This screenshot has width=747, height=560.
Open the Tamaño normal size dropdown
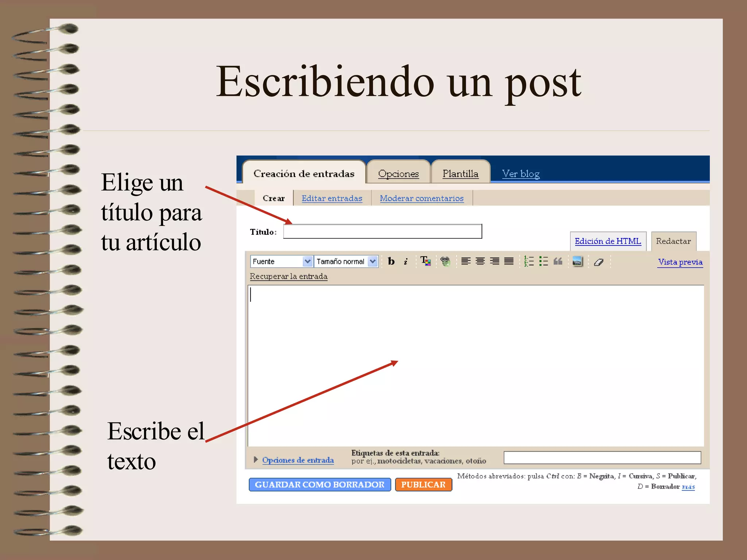pos(346,261)
